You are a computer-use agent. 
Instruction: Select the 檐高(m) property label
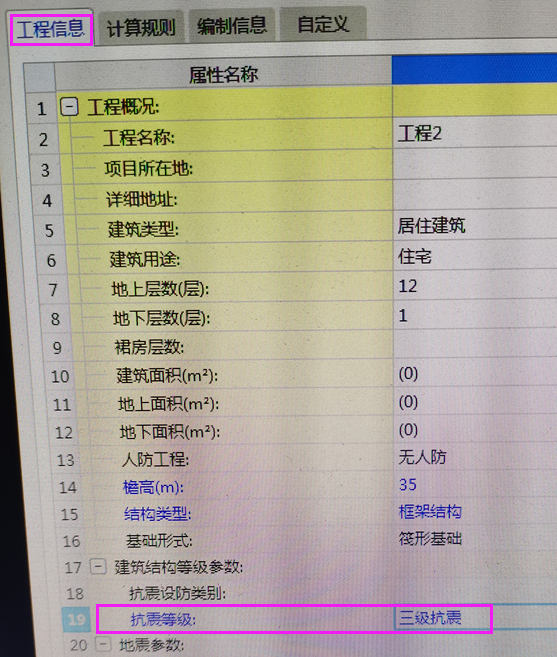coord(153,487)
